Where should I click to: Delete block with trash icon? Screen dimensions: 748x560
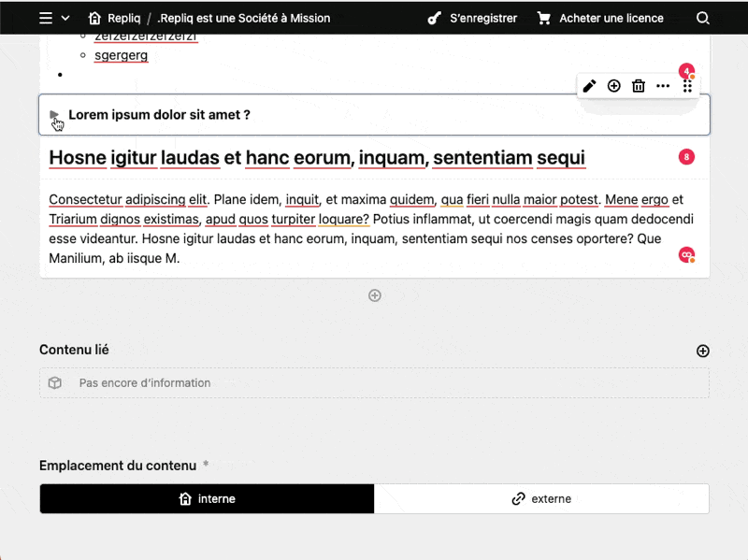click(x=639, y=86)
